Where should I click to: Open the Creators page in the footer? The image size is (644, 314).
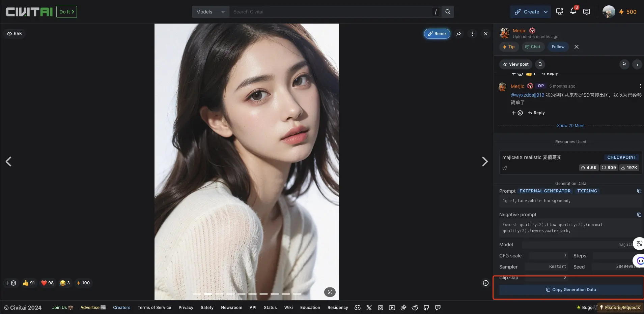[121, 307]
